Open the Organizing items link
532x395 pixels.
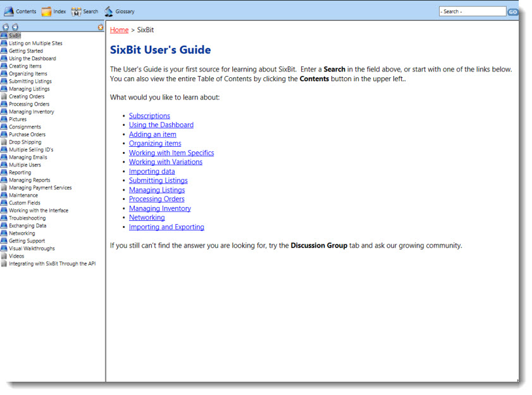[155, 144]
